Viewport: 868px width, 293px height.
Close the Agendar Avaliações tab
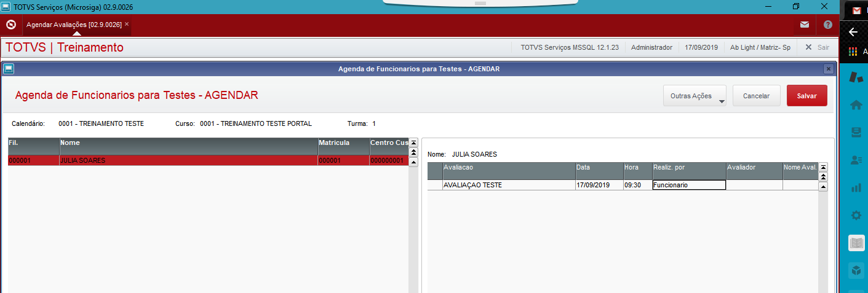pos(127,24)
